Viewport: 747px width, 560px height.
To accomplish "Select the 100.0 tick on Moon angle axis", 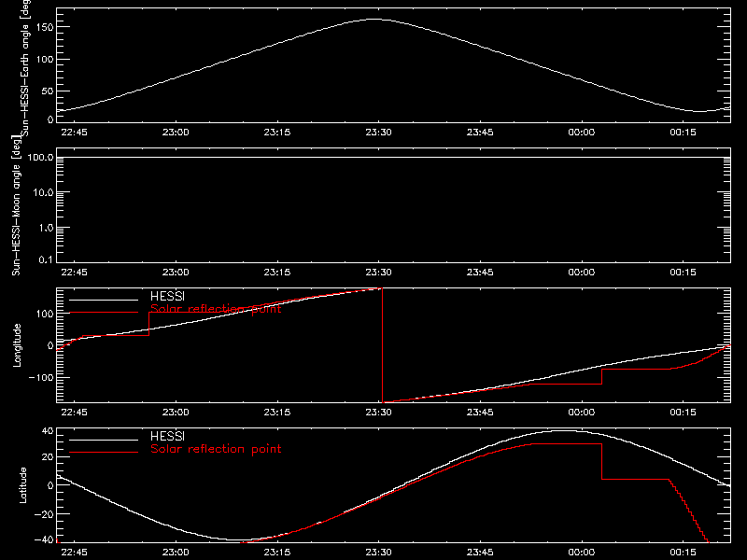I will click(x=40, y=158).
